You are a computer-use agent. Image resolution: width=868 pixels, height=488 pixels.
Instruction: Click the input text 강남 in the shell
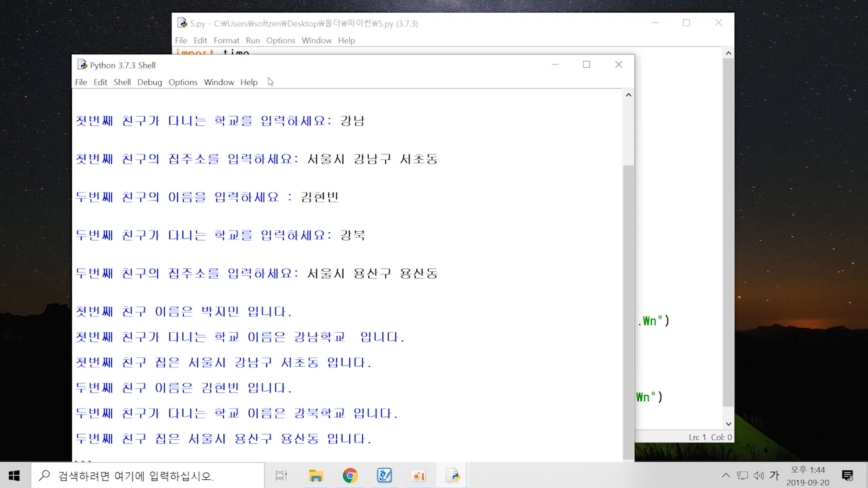(353, 121)
